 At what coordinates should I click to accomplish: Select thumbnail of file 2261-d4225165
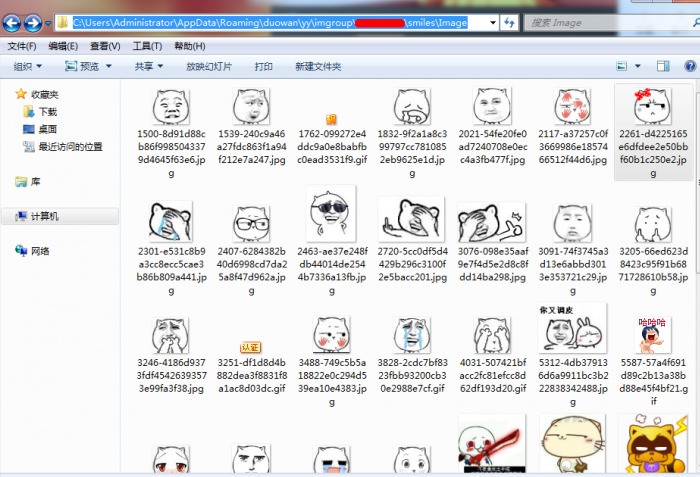(x=652, y=106)
